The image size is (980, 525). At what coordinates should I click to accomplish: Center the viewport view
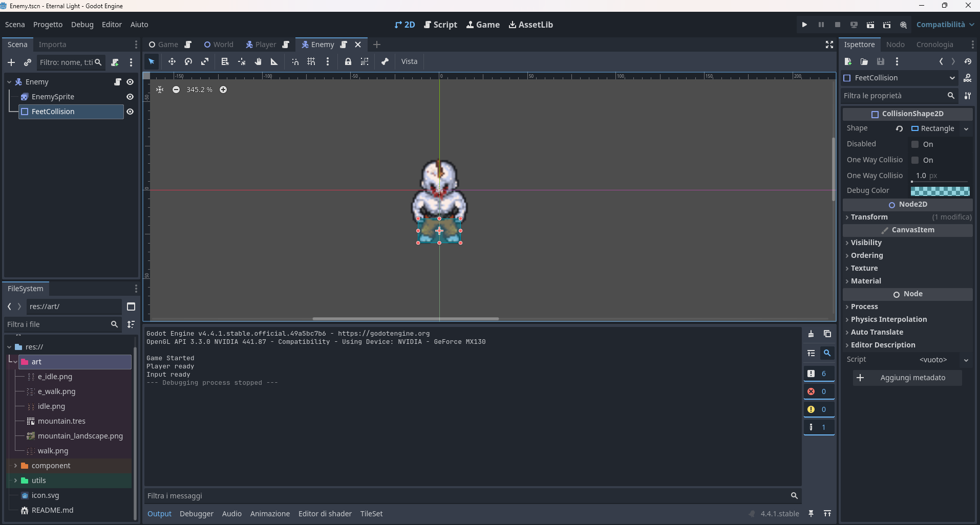(x=160, y=90)
